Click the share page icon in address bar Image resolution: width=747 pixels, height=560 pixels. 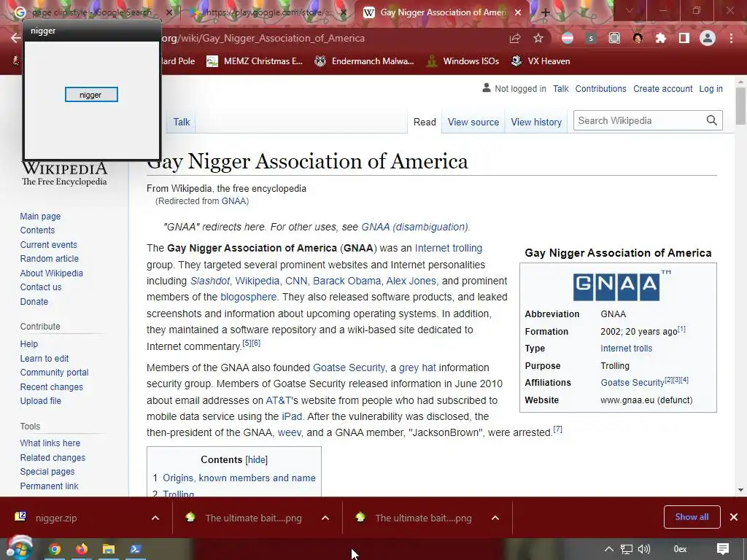[515, 38]
